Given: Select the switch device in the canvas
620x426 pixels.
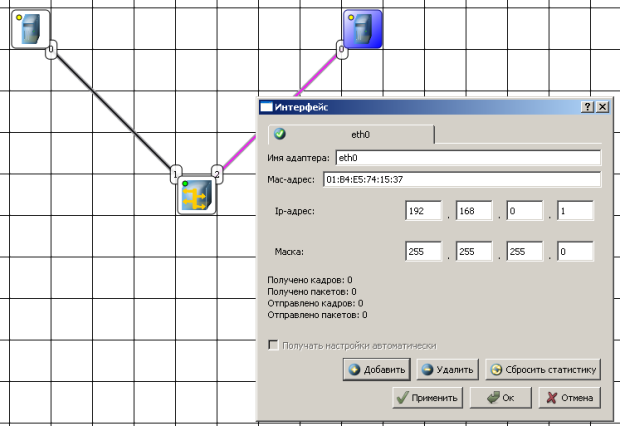Looking at the screenshot, I should coord(196,196).
